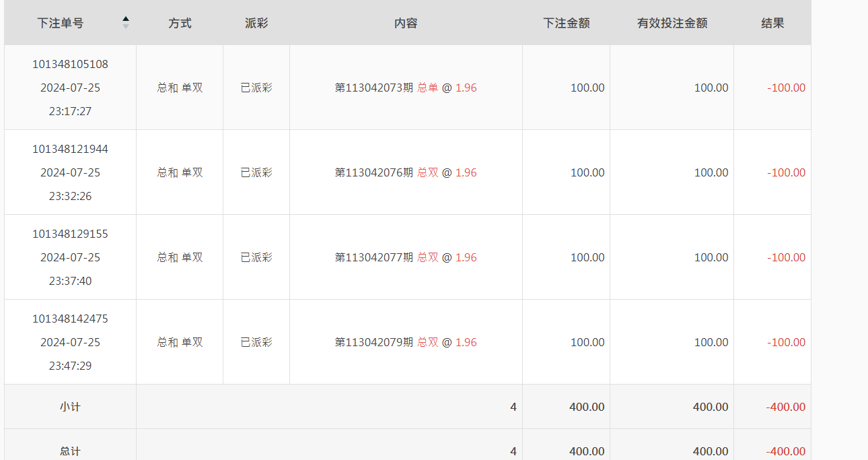Click the 第113042077期 bet content cell

[406, 257]
